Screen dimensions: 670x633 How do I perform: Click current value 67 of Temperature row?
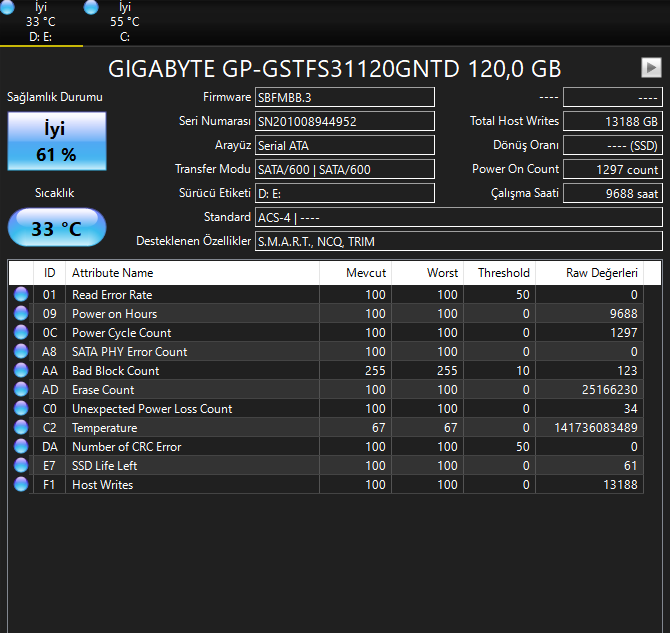[378, 428]
